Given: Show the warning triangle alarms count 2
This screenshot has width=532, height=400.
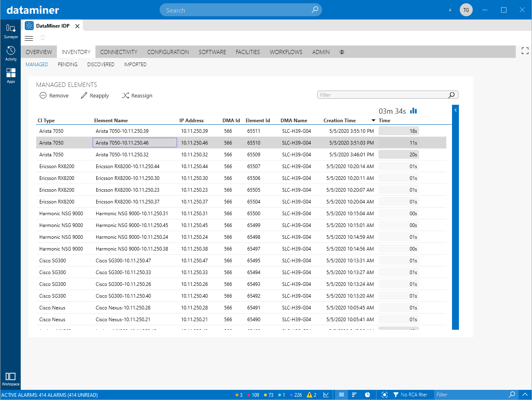Looking at the screenshot, I should (x=311, y=395).
